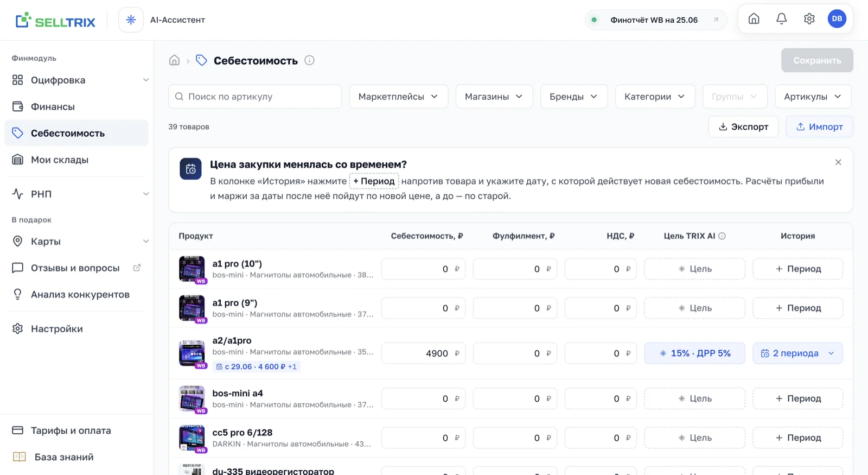Click the 39 товаров count label

(189, 126)
